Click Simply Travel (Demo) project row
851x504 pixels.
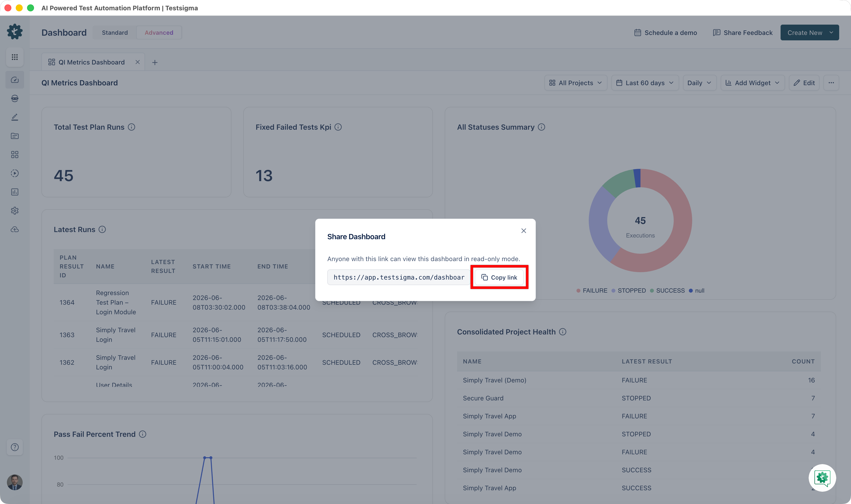(639, 380)
